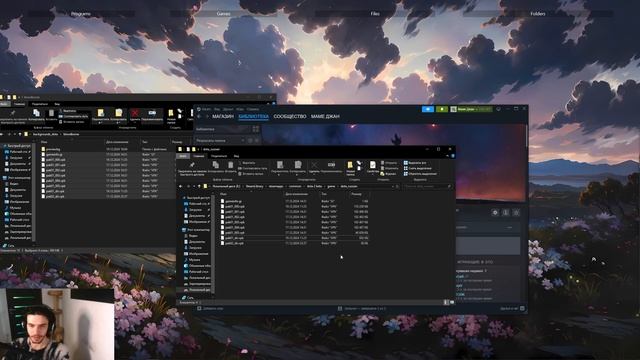Click the favorite star icon in Steam
Screen dimensions: 640x360
(516, 212)
